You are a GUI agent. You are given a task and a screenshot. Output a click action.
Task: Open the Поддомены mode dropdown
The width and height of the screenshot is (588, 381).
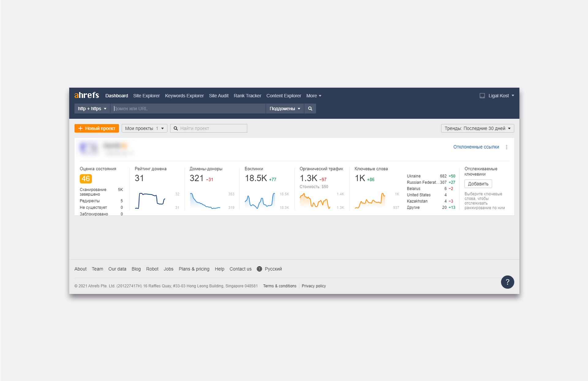pyautogui.click(x=285, y=109)
